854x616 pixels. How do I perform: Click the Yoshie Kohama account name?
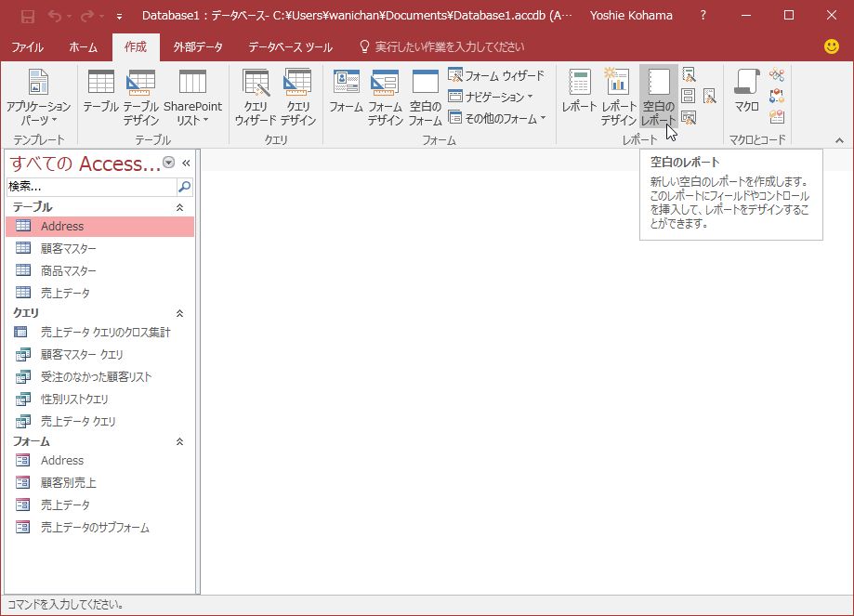coord(631,16)
